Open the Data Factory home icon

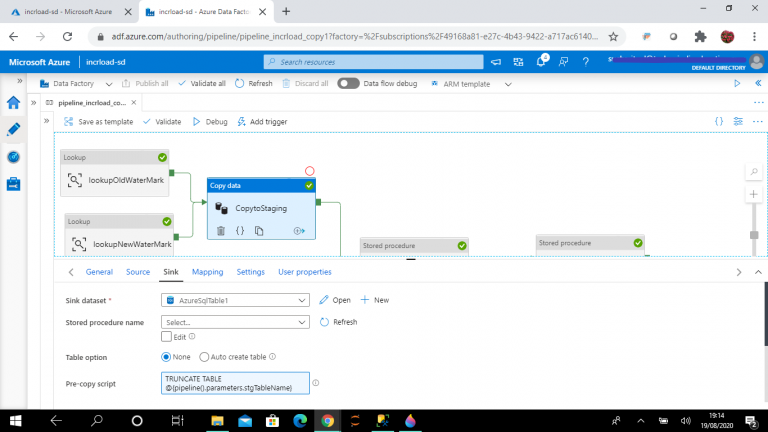coord(13,102)
